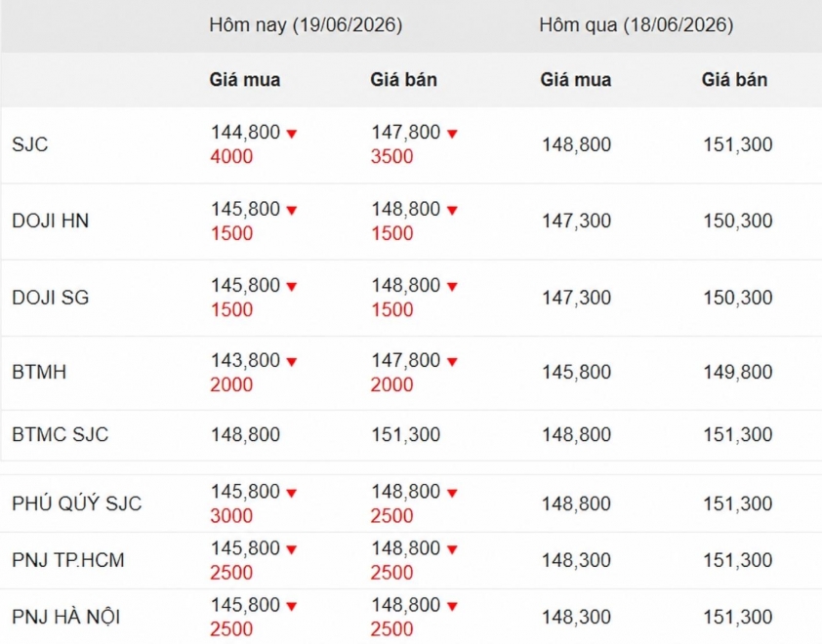Screen dimensions: 822x644
Task: Click the down arrow beside PNJ TP.HCM buy price
Action: 292,549
